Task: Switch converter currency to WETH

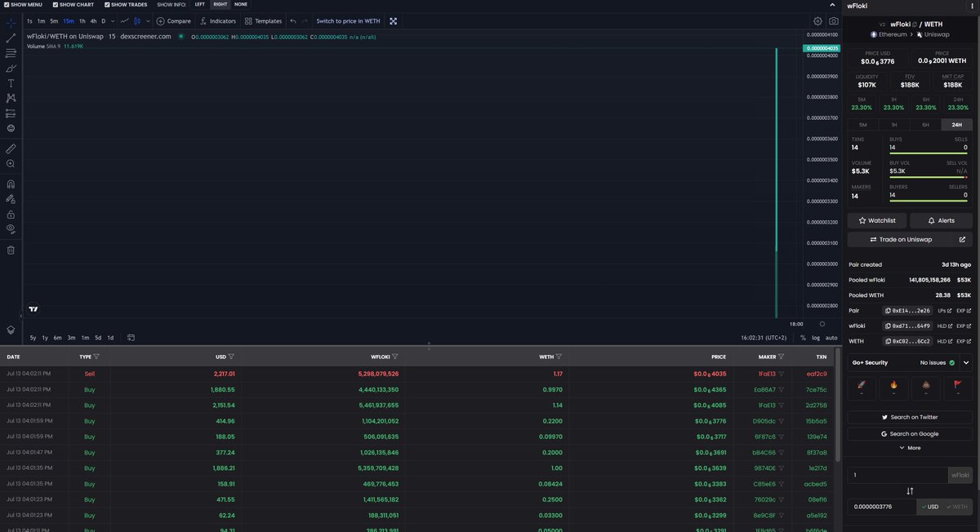Action: 956,507
